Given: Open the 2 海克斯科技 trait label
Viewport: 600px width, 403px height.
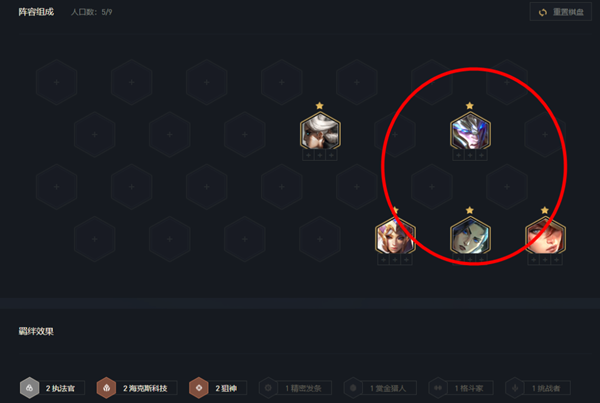Looking at the screenshot, I should coord(145,388).
